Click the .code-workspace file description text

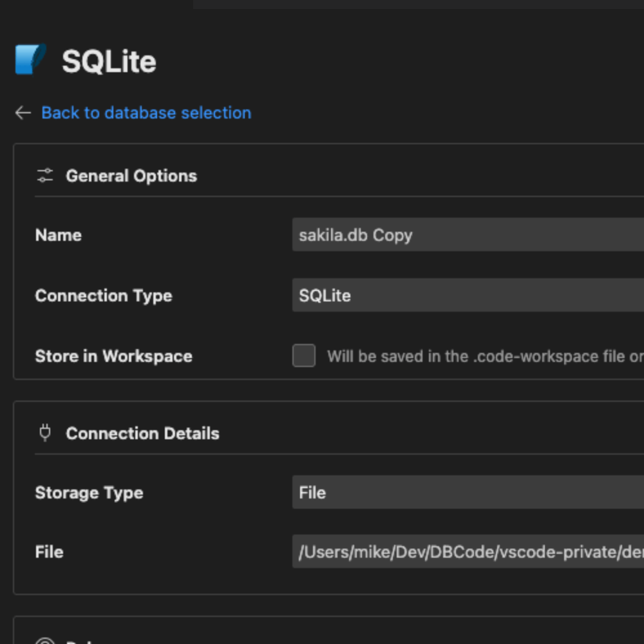pos(484,356)
